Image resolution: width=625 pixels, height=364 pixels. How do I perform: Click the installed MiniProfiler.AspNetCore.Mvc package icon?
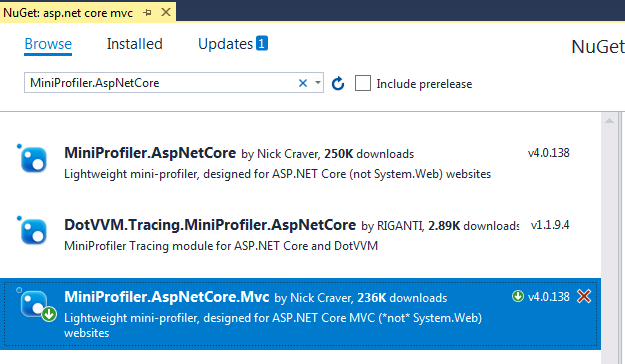(36, 305)
